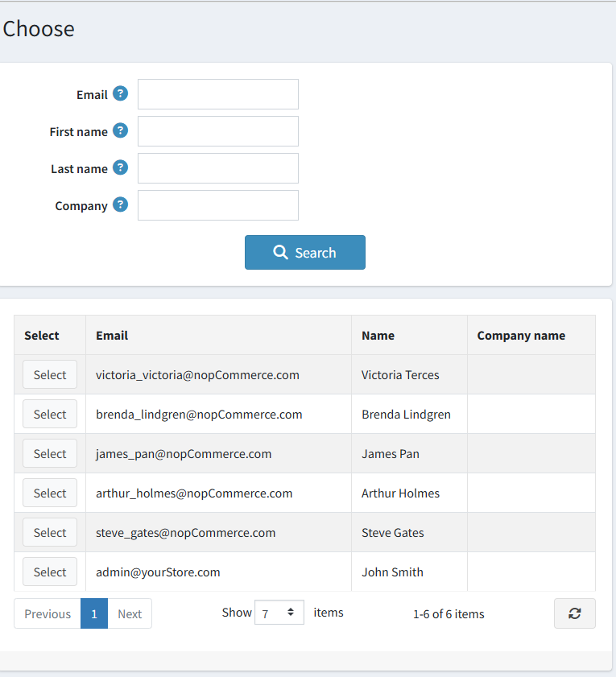Go to the Next page
Viewport: 616px width, 677px height.
[x=130, y=614]
